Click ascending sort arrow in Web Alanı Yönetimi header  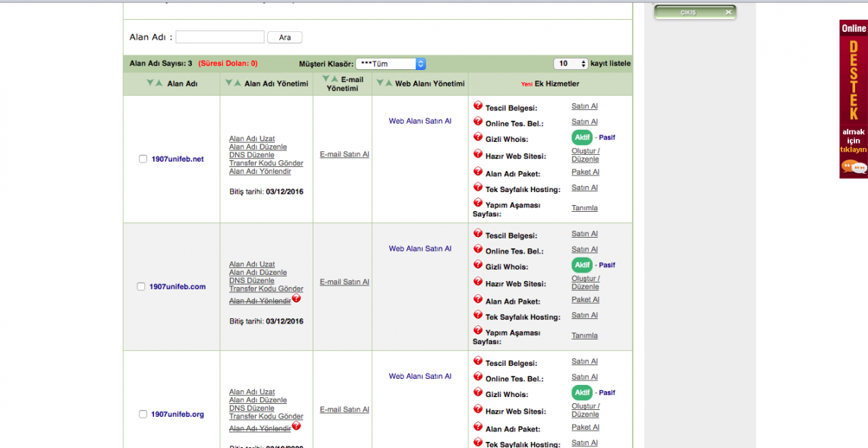pos(389,83)
